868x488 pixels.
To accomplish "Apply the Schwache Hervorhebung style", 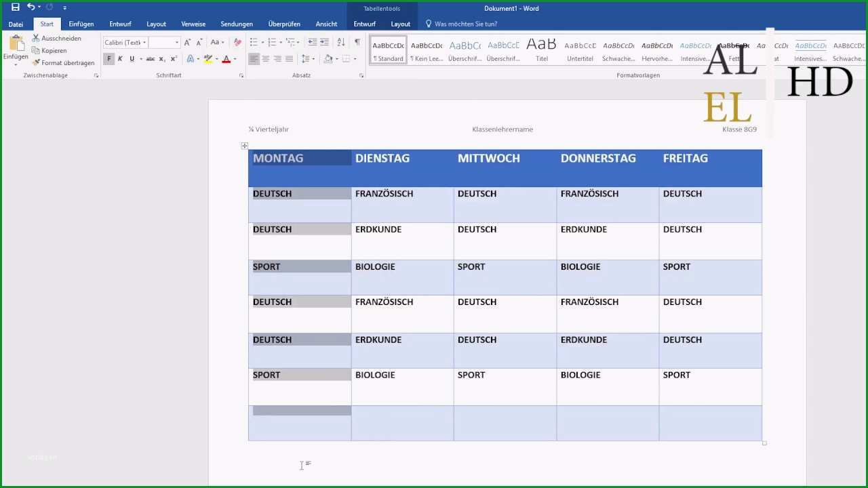I will click(x=618, y=50).
